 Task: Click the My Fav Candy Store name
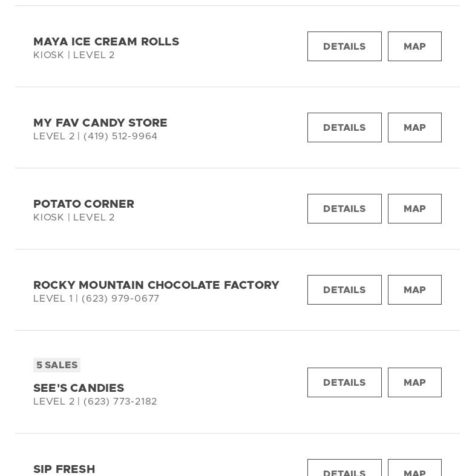coord(100,123)
